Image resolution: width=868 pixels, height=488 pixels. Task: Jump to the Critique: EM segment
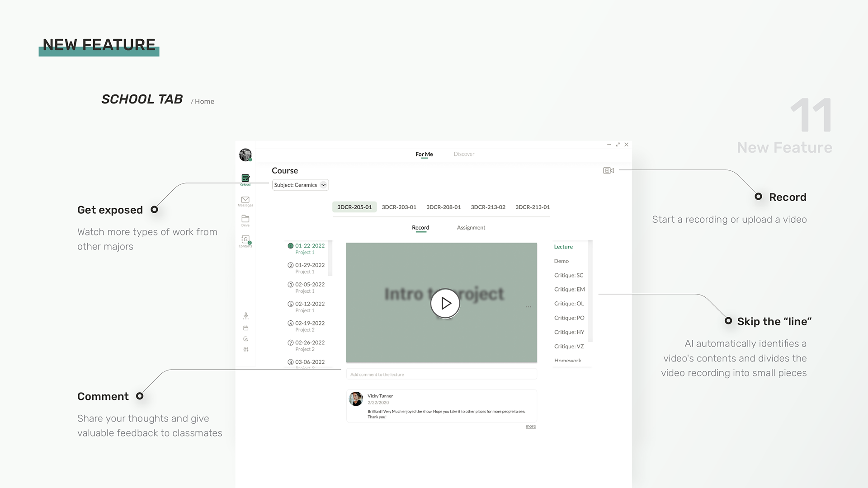[569, 290]
